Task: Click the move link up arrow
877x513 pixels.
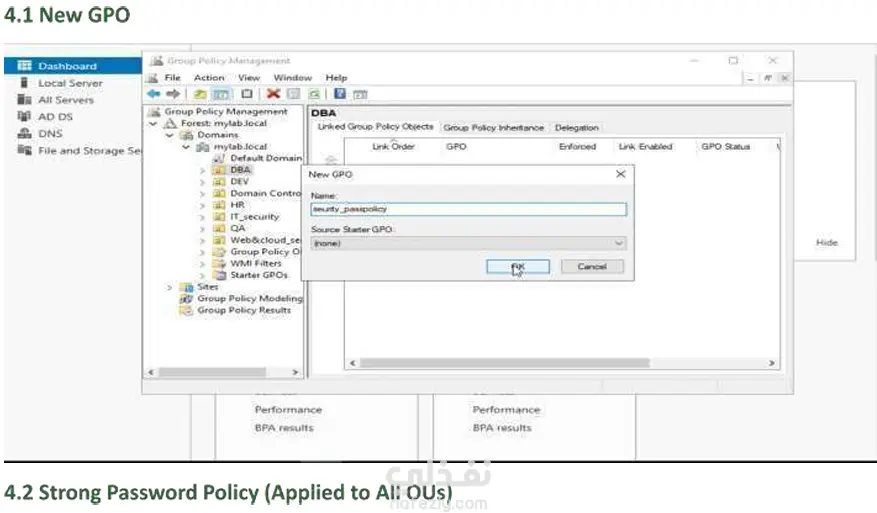Action: click(331, 159)
